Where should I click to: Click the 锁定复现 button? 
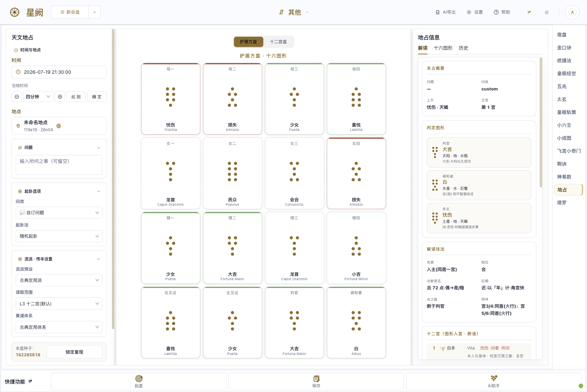pos(74,352)
